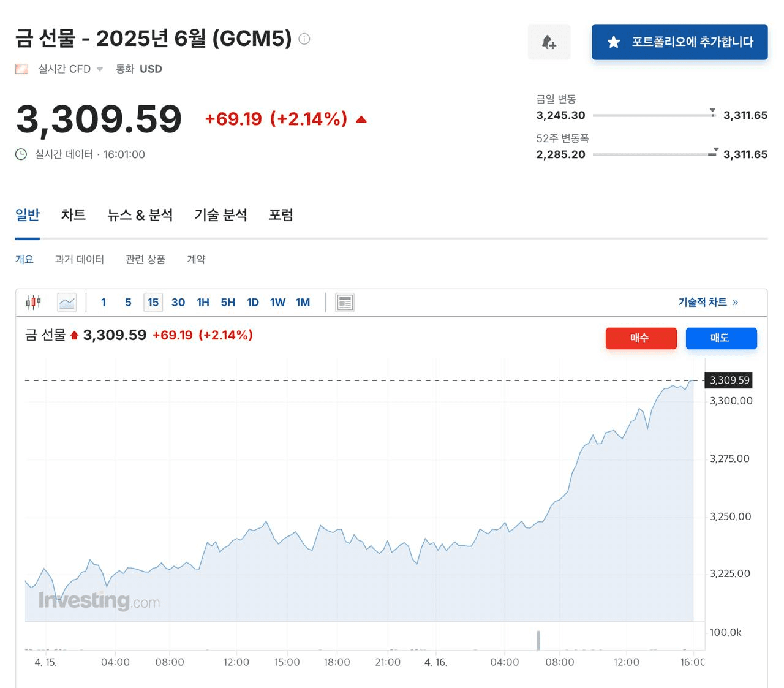Image resolution: width=784 pixels, height=688 pixels.
Task: Expand the 실시간 CFD dropdown
Action: (99, 69)
